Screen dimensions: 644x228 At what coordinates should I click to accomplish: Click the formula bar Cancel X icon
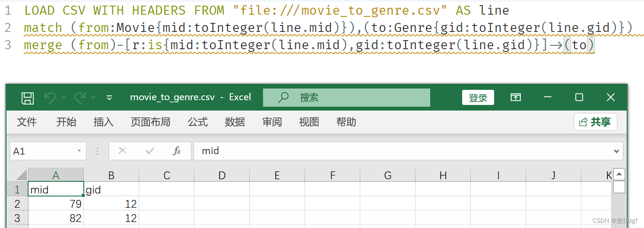click(x=123, y=151)
